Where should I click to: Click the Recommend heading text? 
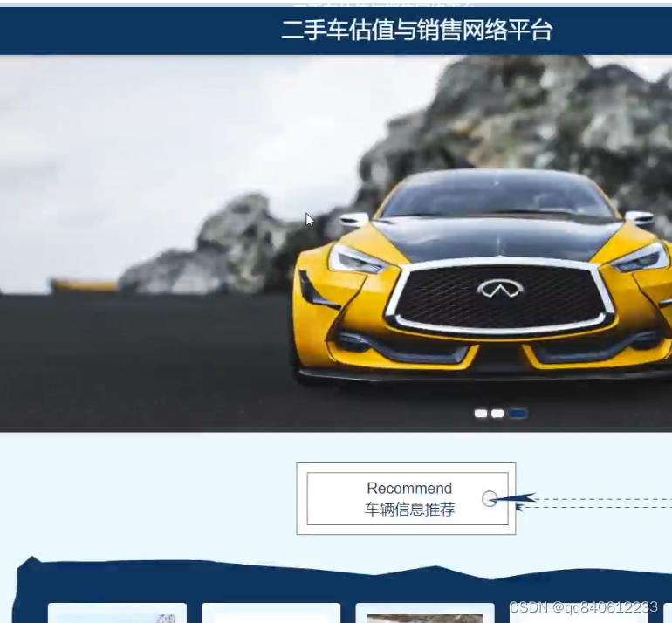click(x=409, y=488)
